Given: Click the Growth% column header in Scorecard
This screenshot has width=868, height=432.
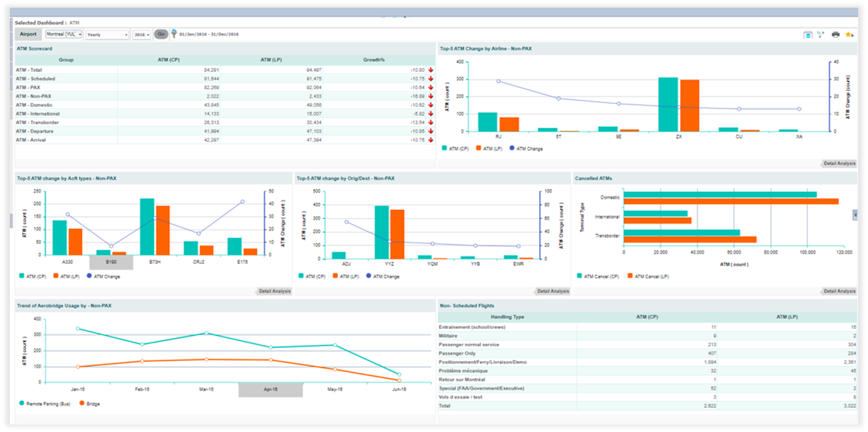Looking at the screenshot, I should [x=373, y=59].
